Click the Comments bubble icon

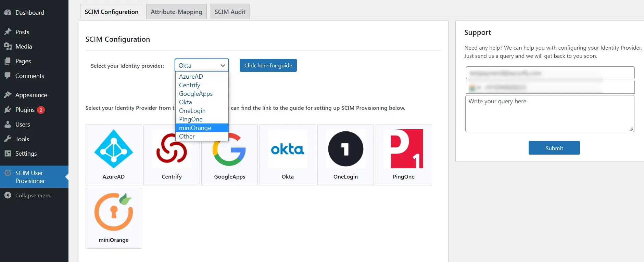click(8, 76)
